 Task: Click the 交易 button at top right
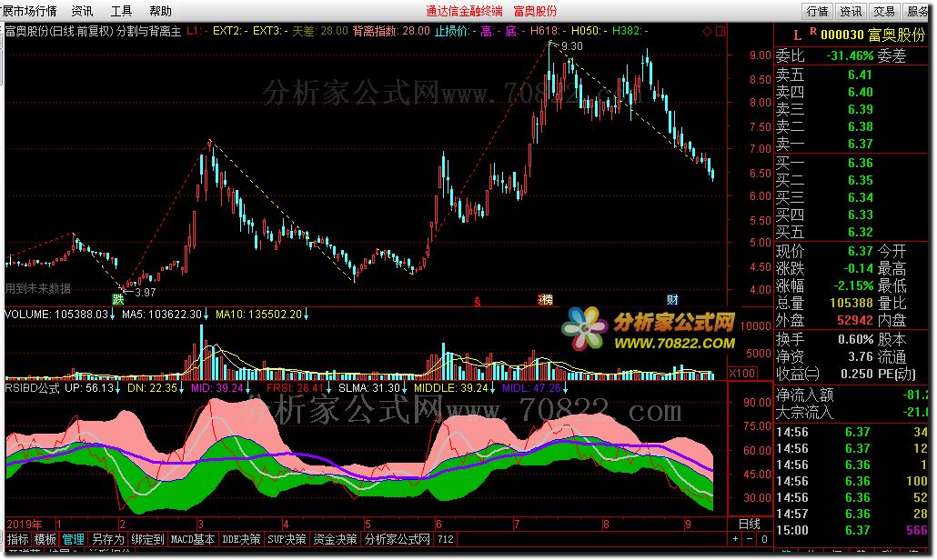click(884, 11)
